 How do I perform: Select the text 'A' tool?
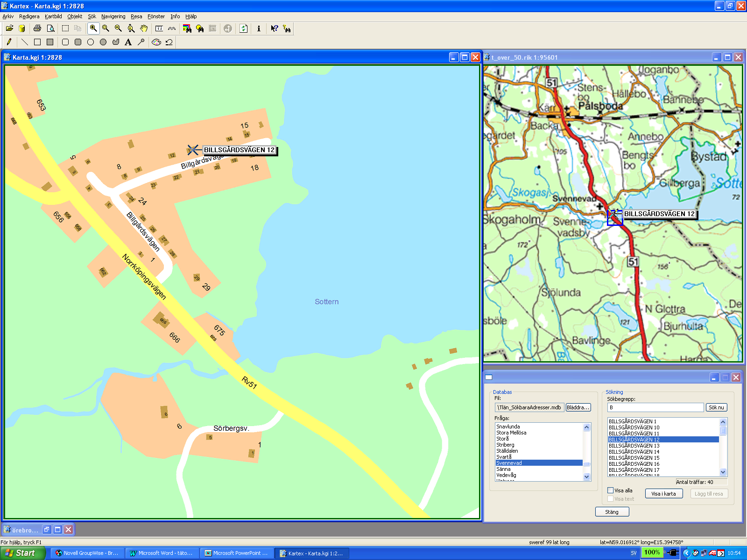click(x=128, y=42)
